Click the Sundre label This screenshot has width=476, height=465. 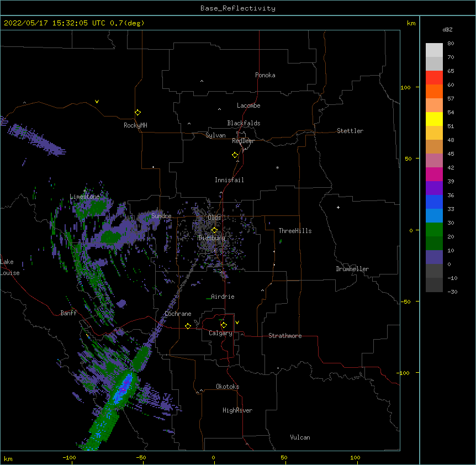(161, 216)
